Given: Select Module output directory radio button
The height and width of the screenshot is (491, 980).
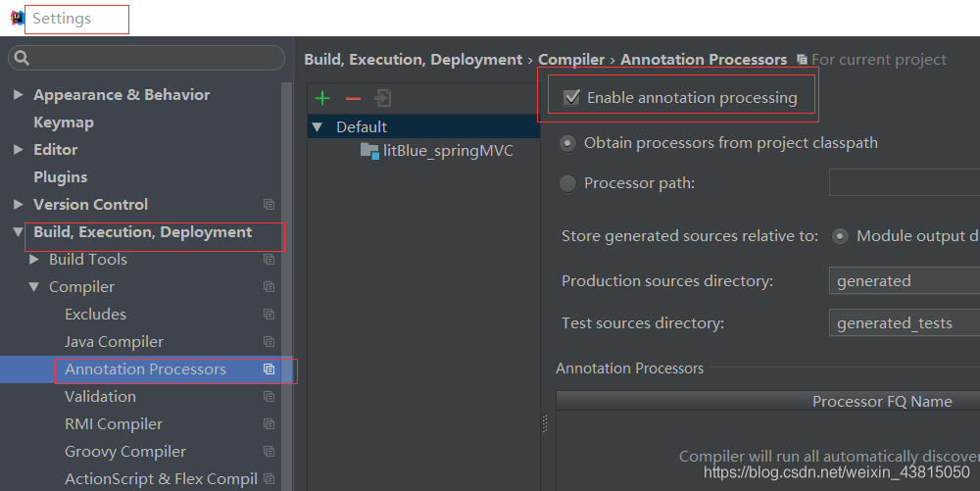Looking at the screenshot, I should point(840,237).
